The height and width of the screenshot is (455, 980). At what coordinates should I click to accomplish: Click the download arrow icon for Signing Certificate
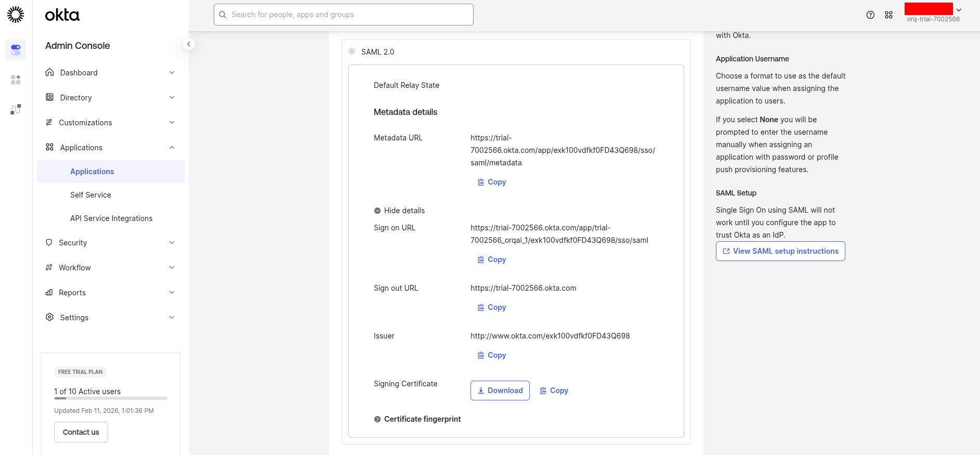(481, 391)
